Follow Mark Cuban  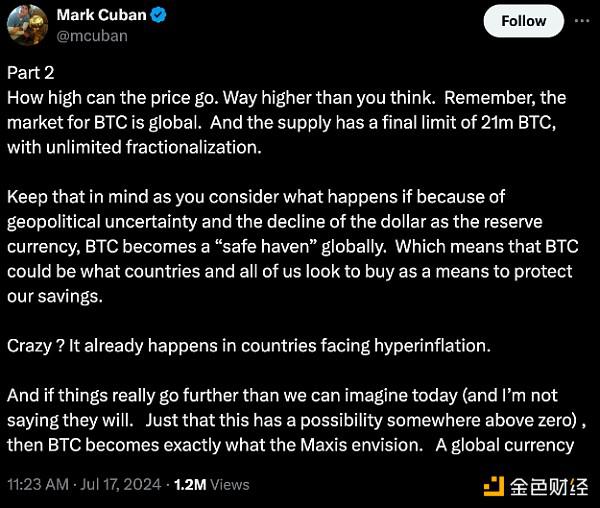[523, 21]
